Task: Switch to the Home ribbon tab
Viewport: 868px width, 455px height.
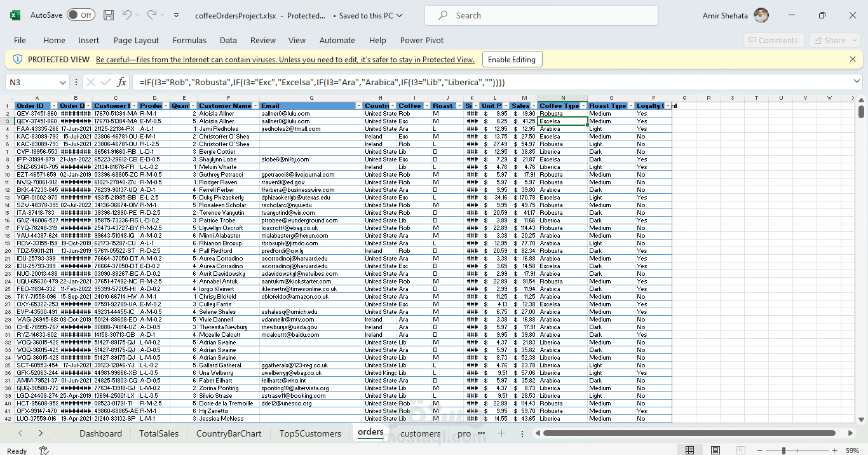Action: 54,40
